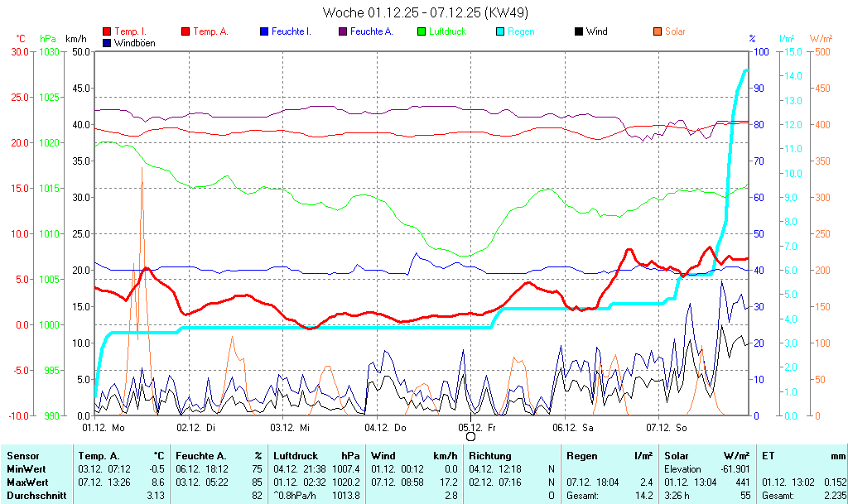Select the 01.12. Mo date label
The width and height of the screenshot is (848, 504).
(x=104, y=427)
